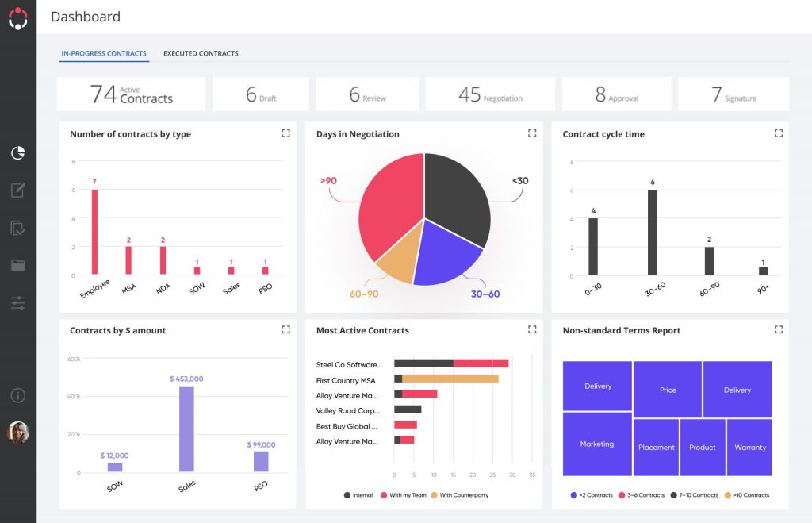This screenshot has width=812, height=523.
Task: Expand the Non-standard Terms Report panel
Action: tap(779, 329)
